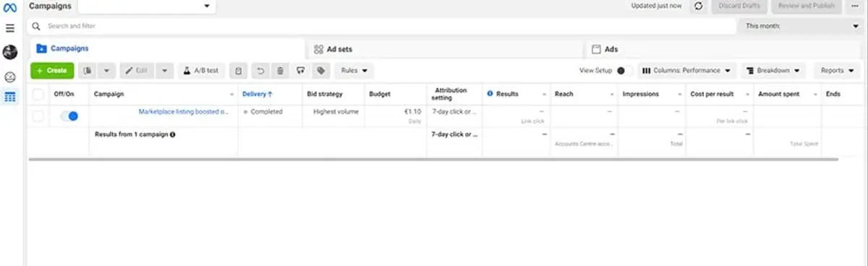Click the Delete trash icon
Screen dimensions: 868x266
pos(280,71)
